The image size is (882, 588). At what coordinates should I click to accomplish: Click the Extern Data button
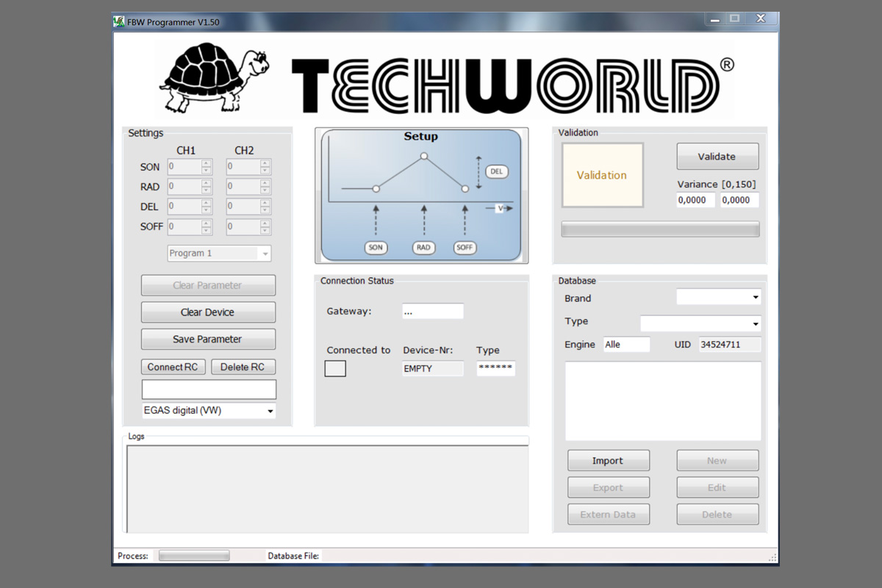tap(609, 514)
